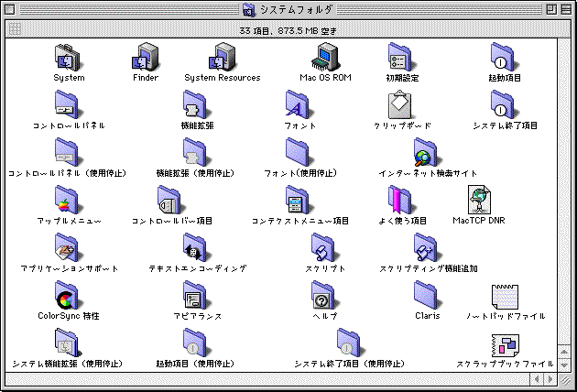The width and height of the screenshot is (577, 392).
Task: Select the コントロールパネル folder icon
Action: coord(68,105)
